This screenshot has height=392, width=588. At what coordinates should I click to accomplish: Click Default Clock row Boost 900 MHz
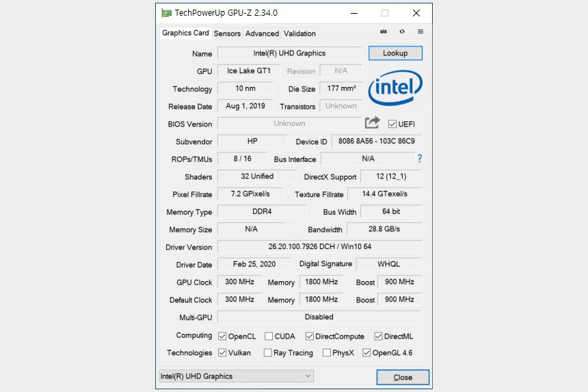pyautogui.click(x=399, y=300)
